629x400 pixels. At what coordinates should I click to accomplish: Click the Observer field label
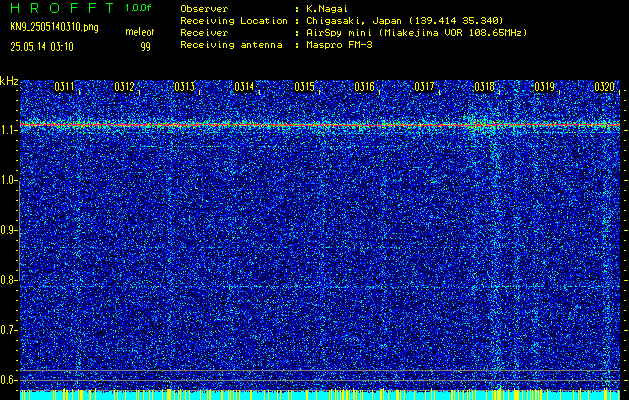coord(204,9)
